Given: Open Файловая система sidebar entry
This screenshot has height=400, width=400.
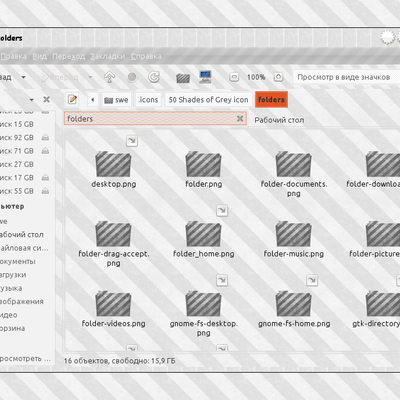Looking at the screenshot, I should click(x=24, y=248).
